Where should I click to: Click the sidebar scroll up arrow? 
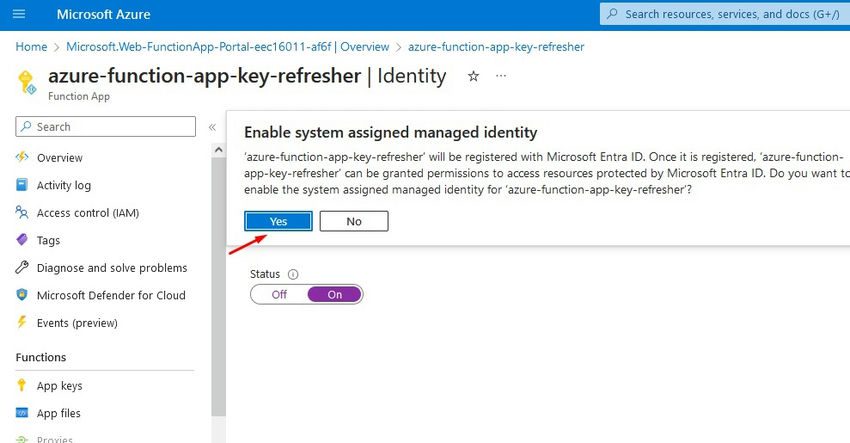tap(218, 150)
